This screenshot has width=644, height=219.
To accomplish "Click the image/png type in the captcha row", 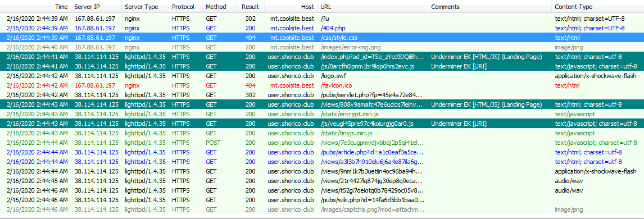I will click(569, 209).
